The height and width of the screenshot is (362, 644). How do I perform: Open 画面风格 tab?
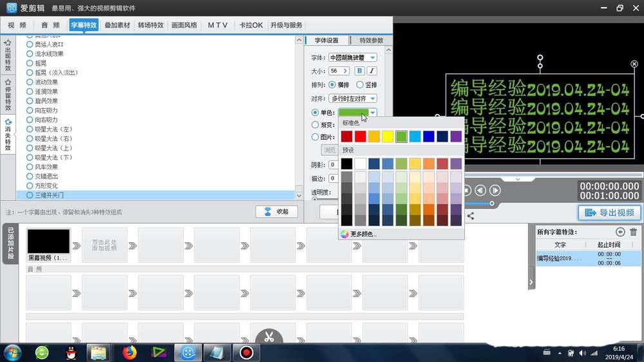pos(184,25)
